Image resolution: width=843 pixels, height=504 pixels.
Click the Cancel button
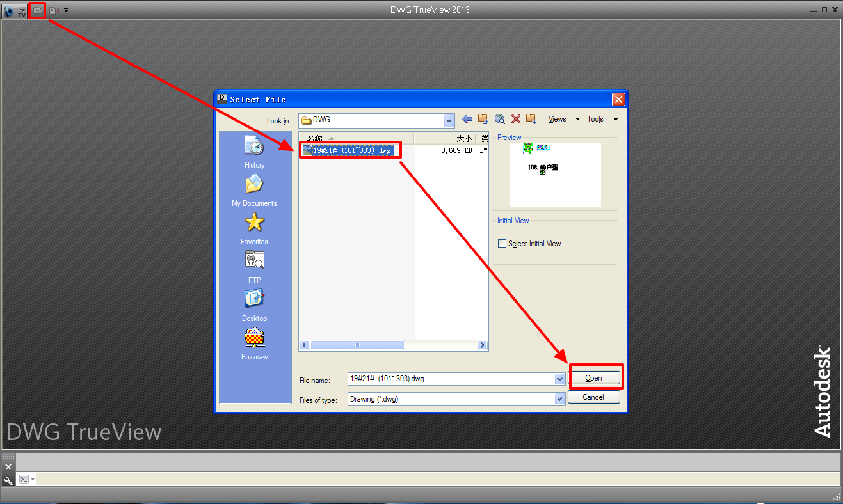pos(594,397)
